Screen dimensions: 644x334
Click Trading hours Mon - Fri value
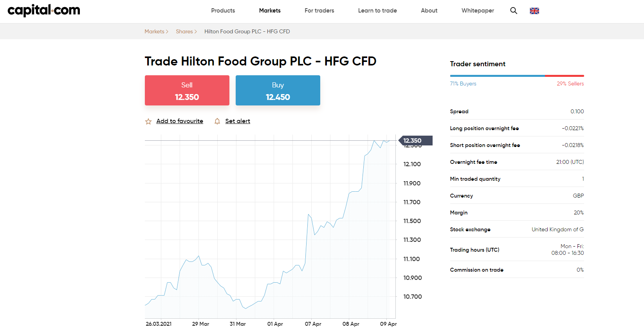[568, 250]
